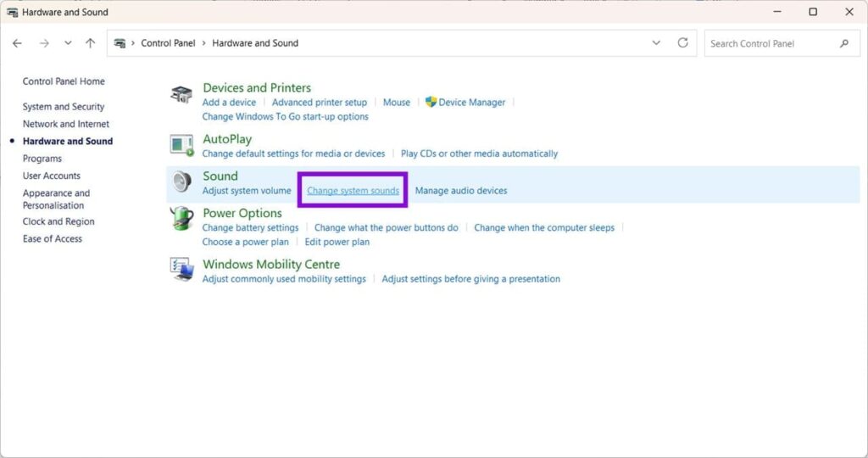The image size is (868, 458).
Task: Click the Device Manager shield icon
Action: 431,102
